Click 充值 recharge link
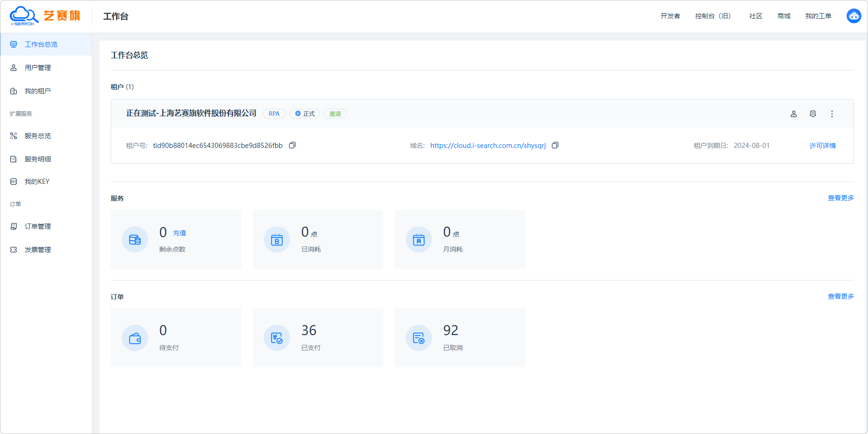 (x=179, y=233)
